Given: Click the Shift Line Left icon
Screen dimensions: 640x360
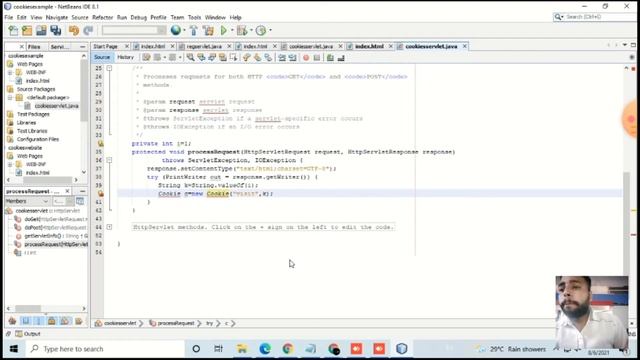Looking at the screenshot, I should coord(282,58).
